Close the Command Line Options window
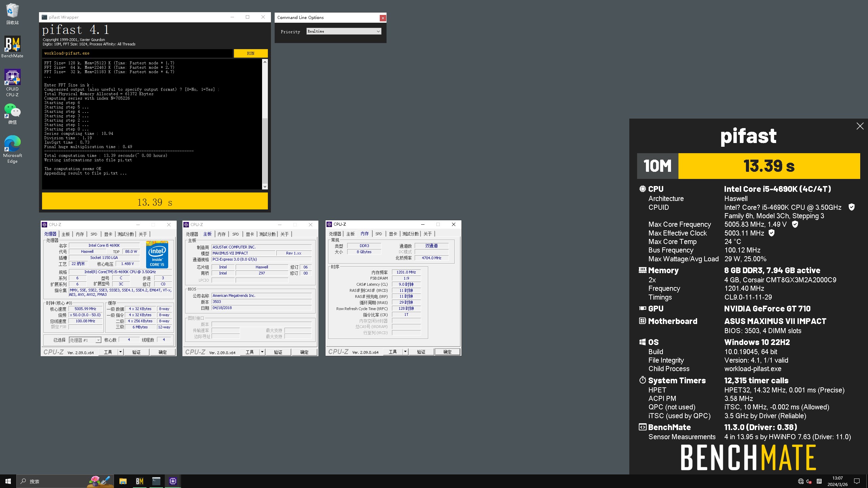 click(383, 18)
